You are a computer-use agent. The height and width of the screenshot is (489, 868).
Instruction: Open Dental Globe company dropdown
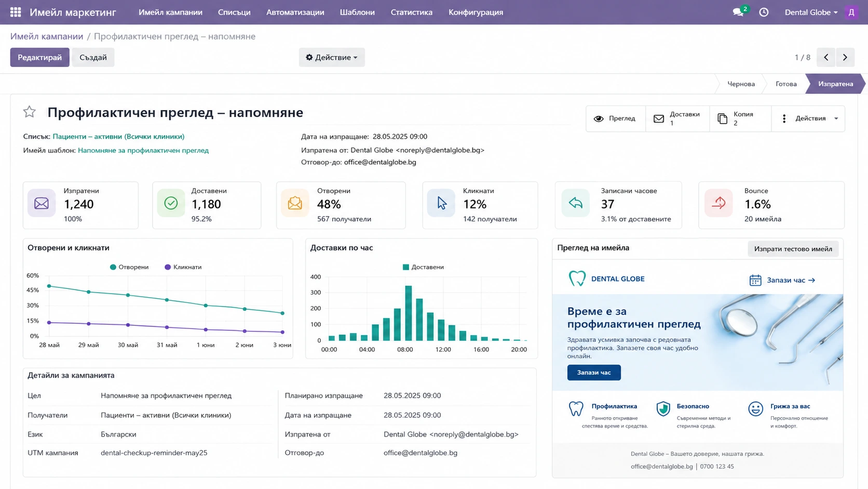point(811,12)
